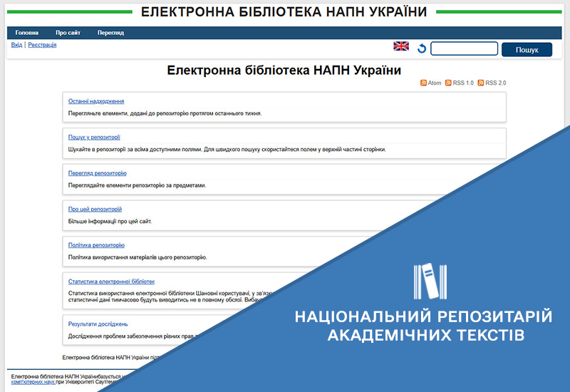The image size is (570, 392).
Task: Click the Пошук search button
Action: tap(527, 50)
